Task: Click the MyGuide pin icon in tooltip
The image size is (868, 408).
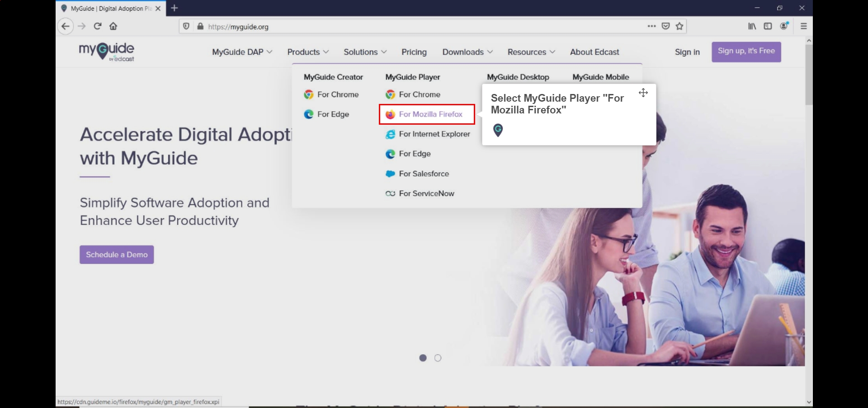Action: tap(498, 130)
